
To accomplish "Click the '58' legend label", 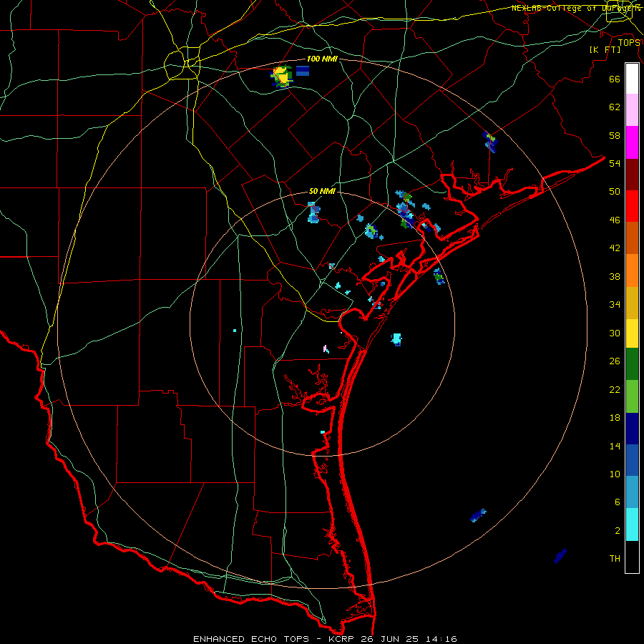I will tap(615, 135).
